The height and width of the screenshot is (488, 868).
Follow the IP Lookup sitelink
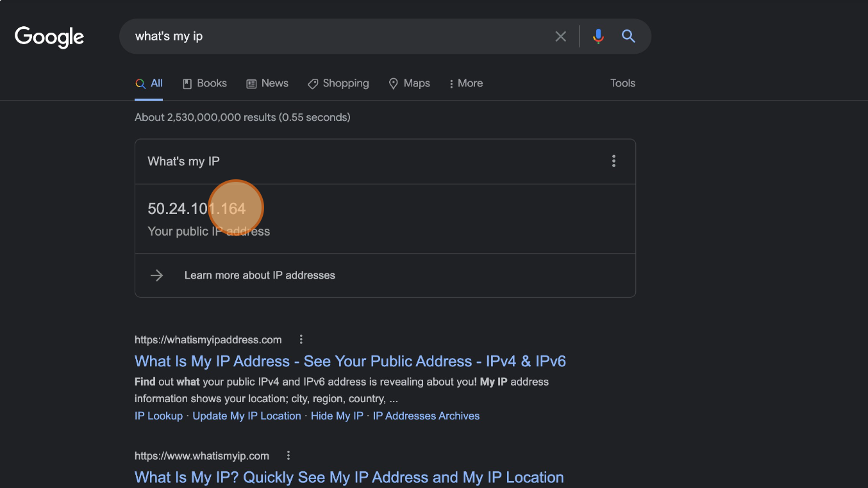158,416
